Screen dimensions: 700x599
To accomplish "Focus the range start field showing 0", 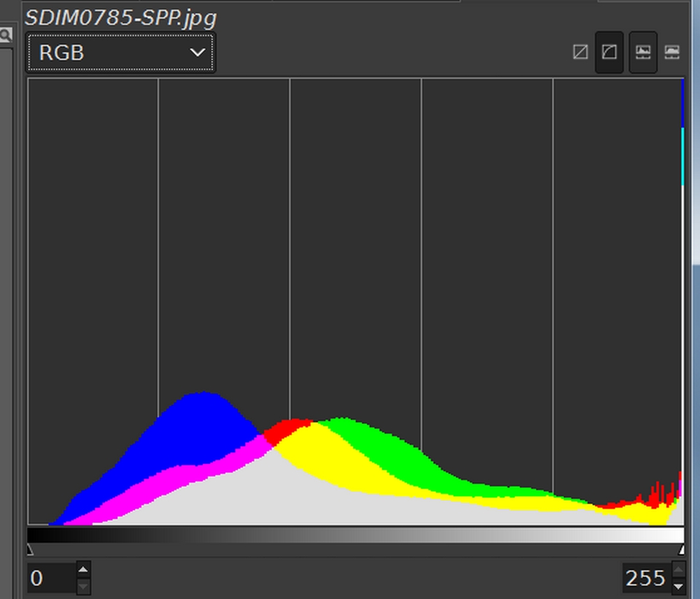I will point(51,579).
